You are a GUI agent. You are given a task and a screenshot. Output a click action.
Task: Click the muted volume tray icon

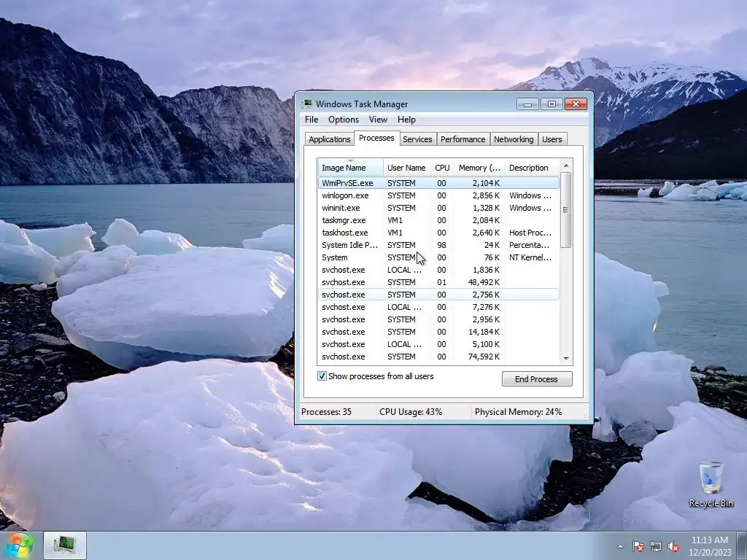click(673, 547)
